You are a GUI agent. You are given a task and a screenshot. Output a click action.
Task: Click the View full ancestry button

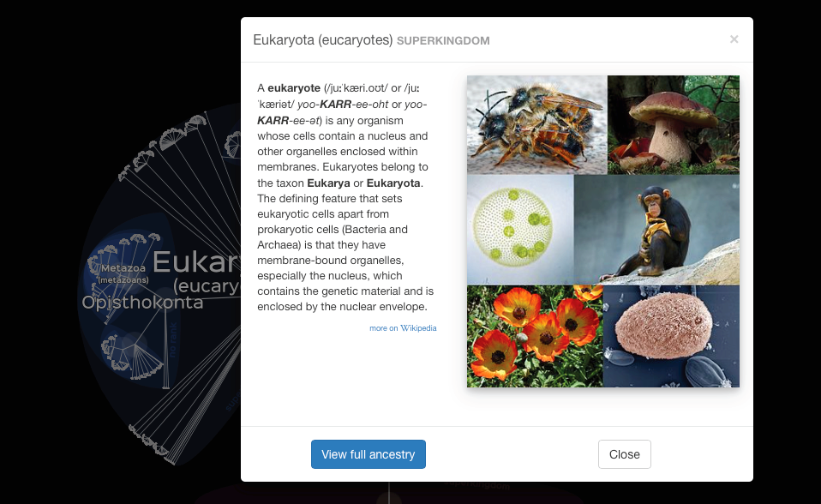click(x=369, y=454)
